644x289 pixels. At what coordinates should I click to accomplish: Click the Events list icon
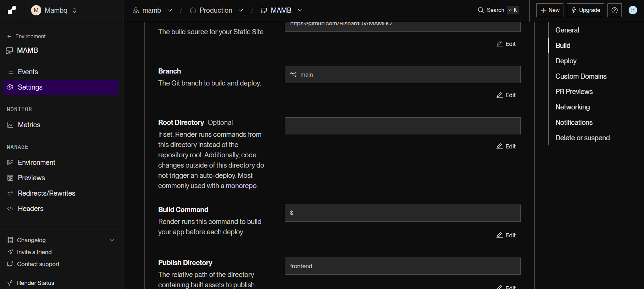[10, 72]
